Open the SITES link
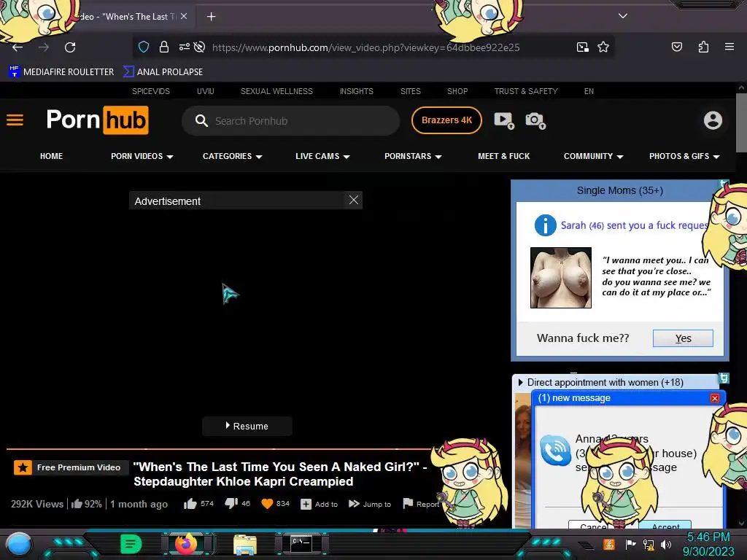The height and width of the screenshot is (560, 747). pyautogui.click(x=410, y=91)
